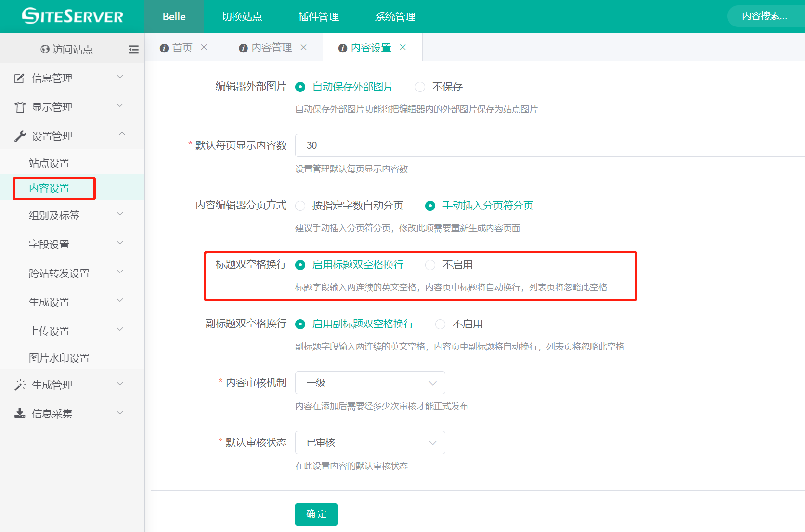Choose 按指定字数自动分页 radio button
Viewport: 805px width, 532px height.
coord(300,206)
